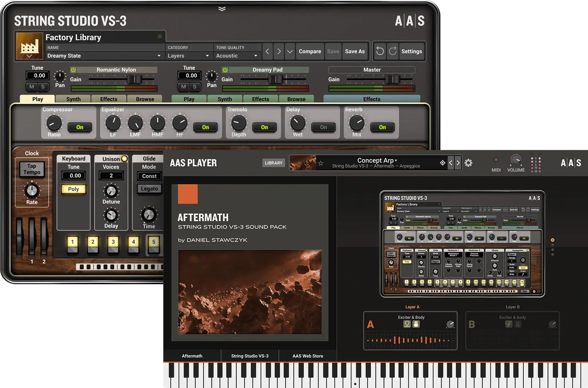Click the Factory Library bank icon
Image resolution: width=588 pixels, height=388 pixels.
29,46
